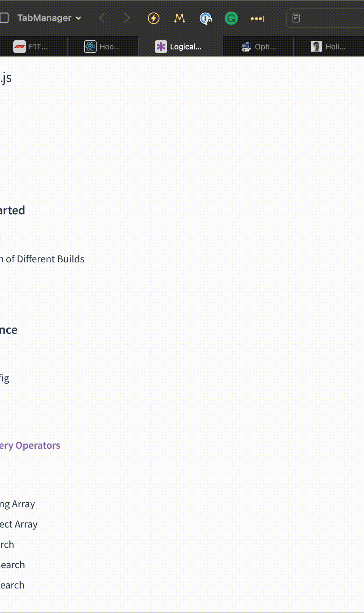Open the yellow M extension icon
This screenshot has height=613, width=364.
pyautogui.click(x=180, y=18)
